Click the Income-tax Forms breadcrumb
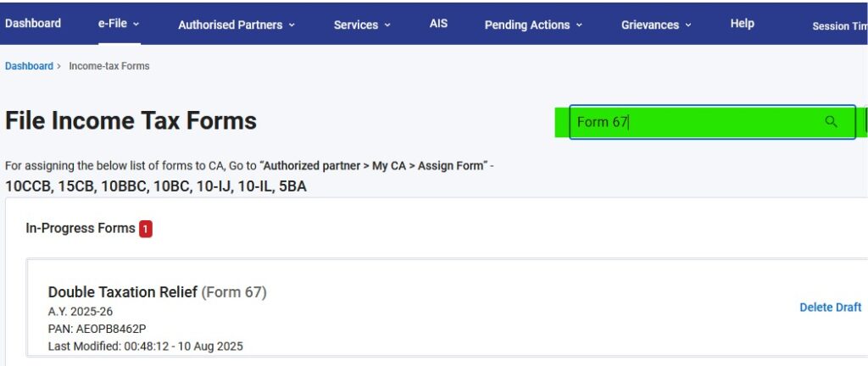The image size is (868, 366). pos(108,66)
